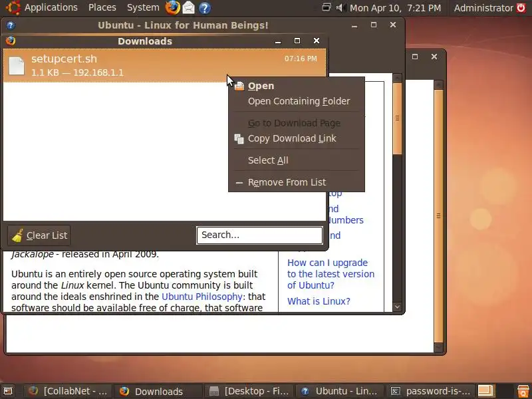Click the Show Desktop icon in bottom panel
The width and height of the screenshot is (532, 399).
[7, 391]
